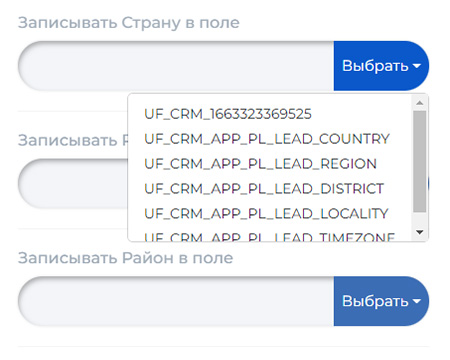The width and height of the screenshot is (450, 360).
Task: Click the partially covered 'Записывать Р' label
Action: click(x=73, y=140)
